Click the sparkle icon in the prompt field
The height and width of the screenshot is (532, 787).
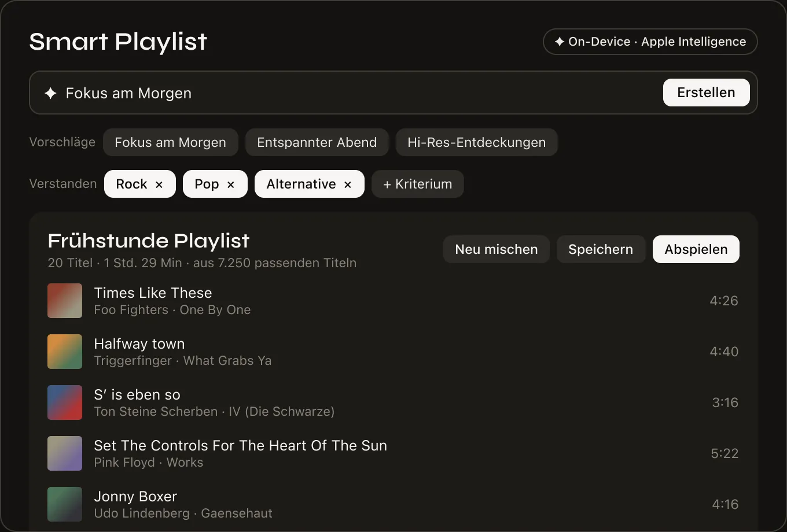[51, 93]
